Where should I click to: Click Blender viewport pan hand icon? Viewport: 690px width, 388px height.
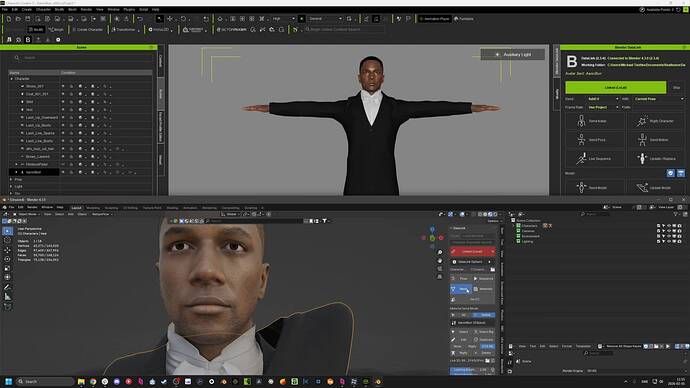440,260
